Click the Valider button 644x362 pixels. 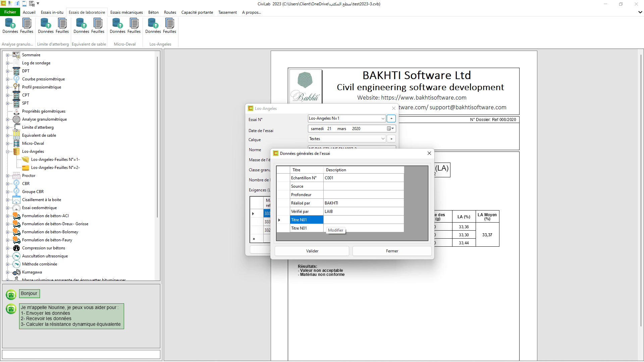312,251
